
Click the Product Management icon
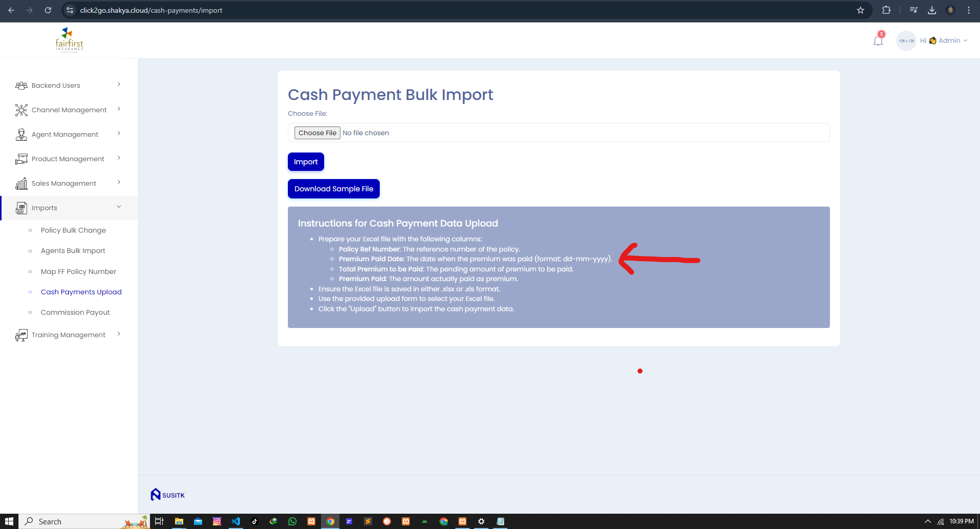click(x=21, y=159)
